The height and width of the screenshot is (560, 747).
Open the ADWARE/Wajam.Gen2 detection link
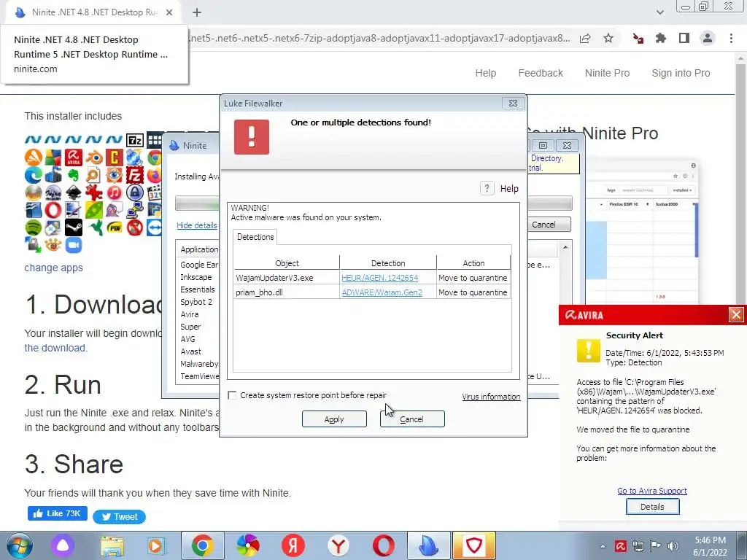click(x=382, y=292)
